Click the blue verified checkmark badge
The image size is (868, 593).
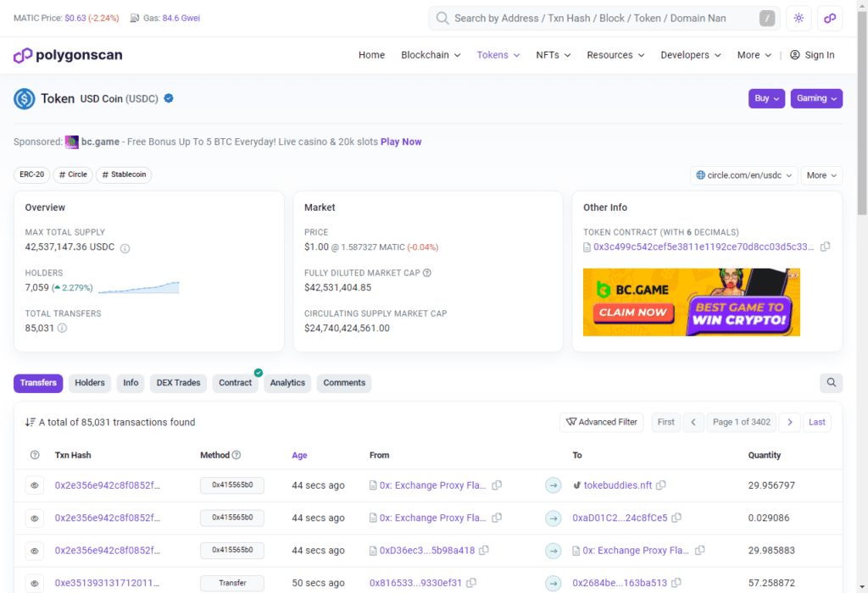click(169, 98)
